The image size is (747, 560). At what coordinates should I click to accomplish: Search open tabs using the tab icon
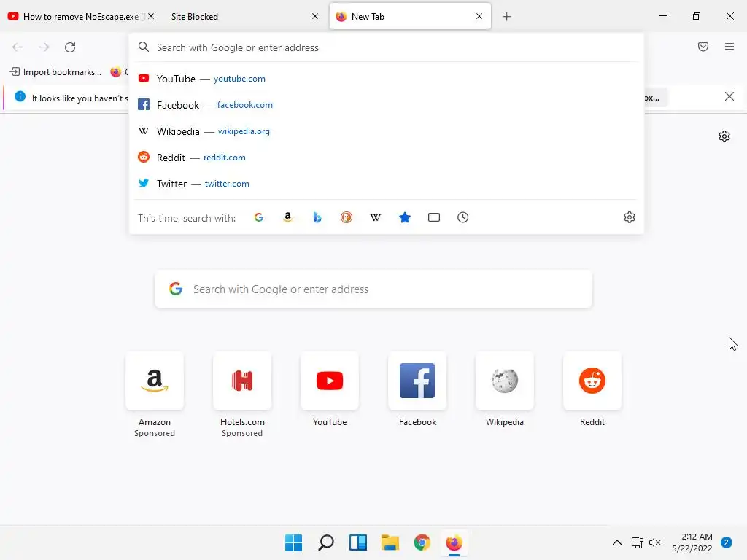(434, 217)
